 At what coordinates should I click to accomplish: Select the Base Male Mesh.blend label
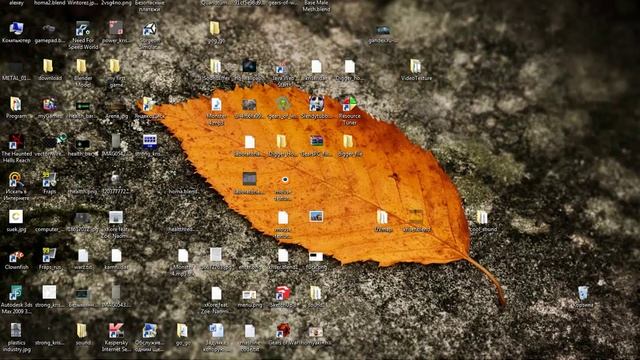[x=316, y=5]
